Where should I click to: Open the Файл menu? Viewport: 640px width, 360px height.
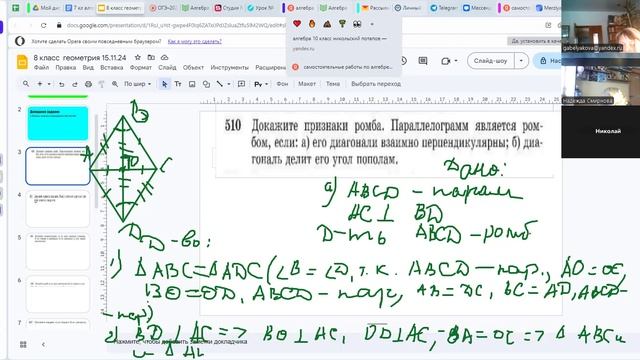point(41,67)
